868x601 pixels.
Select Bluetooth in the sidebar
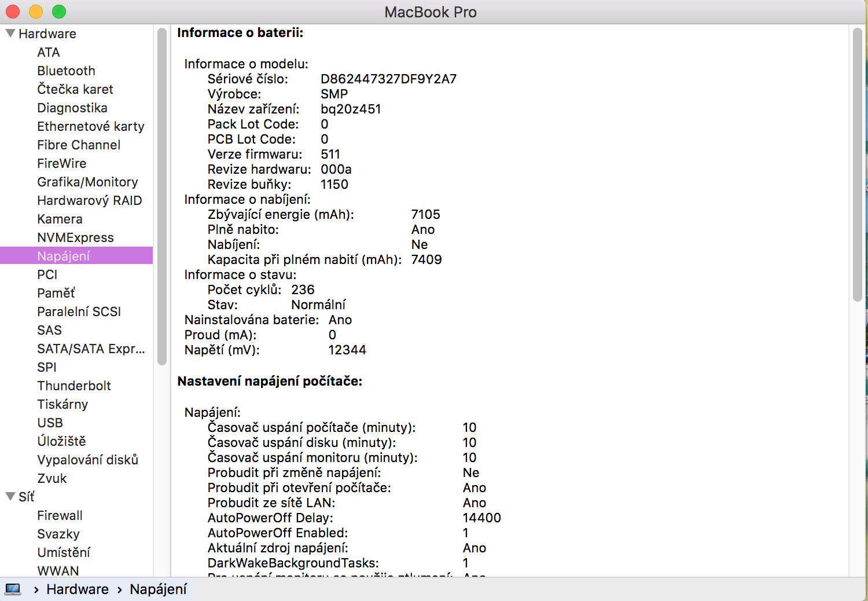[x=66, y=71]
